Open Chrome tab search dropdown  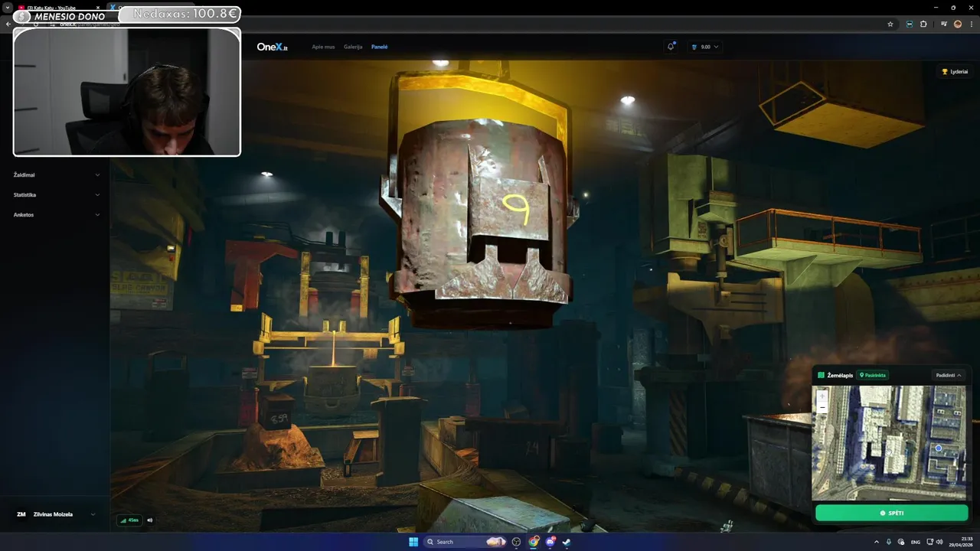tap(6, 8)
